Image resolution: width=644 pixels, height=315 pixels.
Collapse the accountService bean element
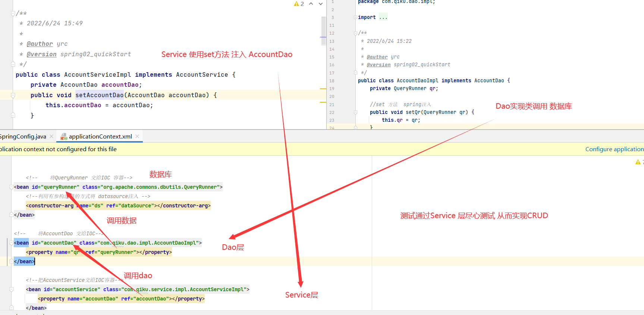pyautogui.click(x=12, y=289)
